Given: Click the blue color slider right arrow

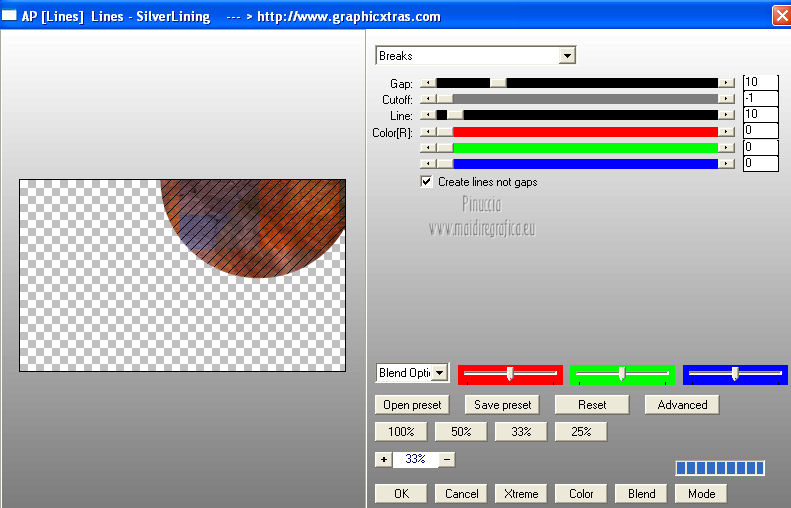Looking at the screenshot, I should [x=726, y=164].
